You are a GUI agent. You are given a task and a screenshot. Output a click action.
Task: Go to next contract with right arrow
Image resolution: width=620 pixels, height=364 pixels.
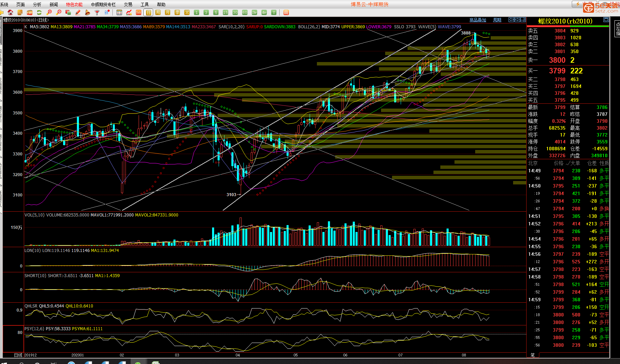pos(517,20)
